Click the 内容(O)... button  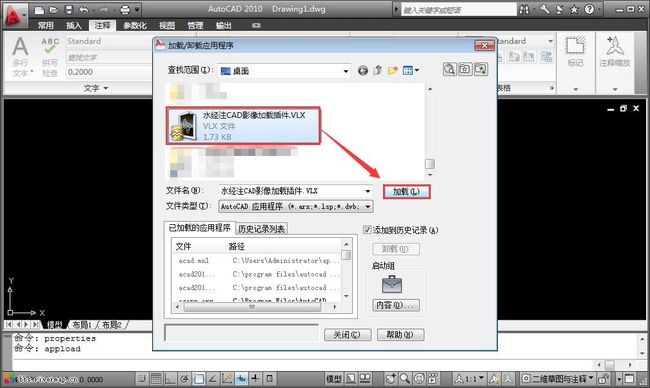(x=396, y=305)
